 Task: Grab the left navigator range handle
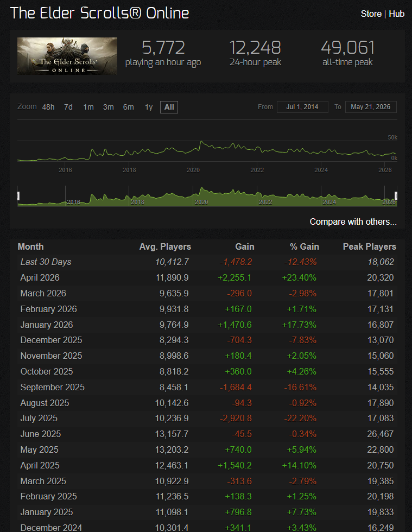coord(18,196)
